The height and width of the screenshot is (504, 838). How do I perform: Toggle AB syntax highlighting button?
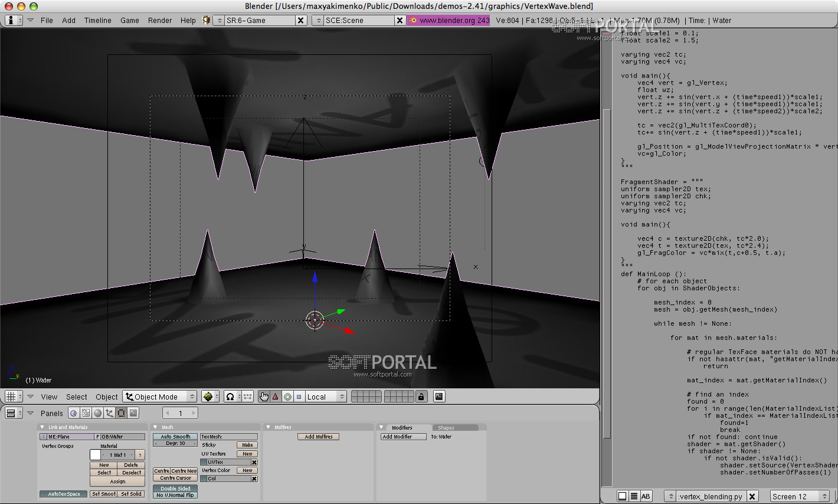click(646, 496)
